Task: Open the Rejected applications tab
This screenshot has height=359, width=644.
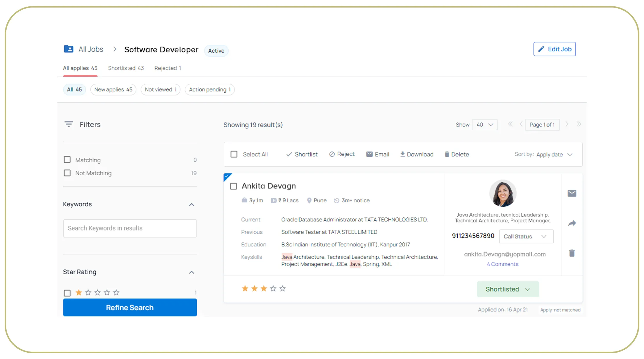Action: 167,68
